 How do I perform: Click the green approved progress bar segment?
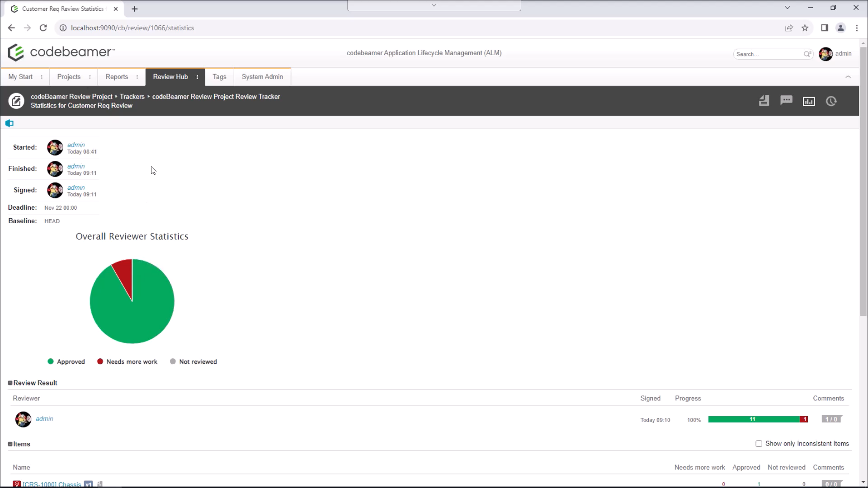click(x=754, y=419)
